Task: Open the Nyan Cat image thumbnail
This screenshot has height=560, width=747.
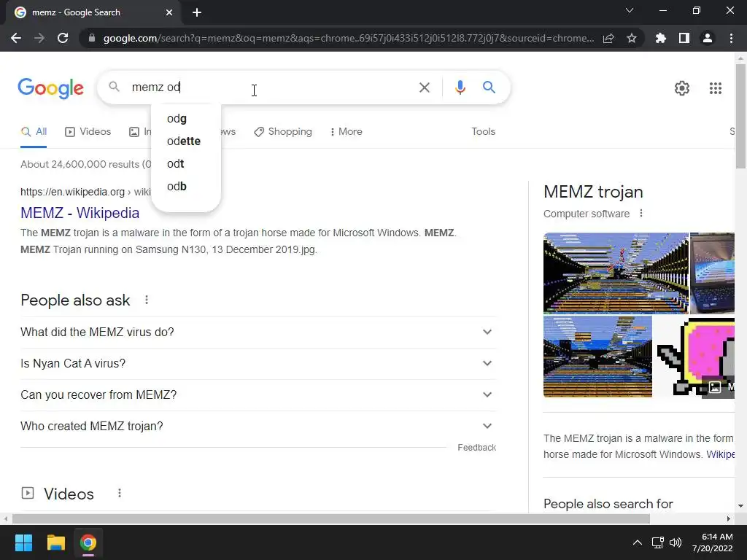Action: [x=694, y=356]
